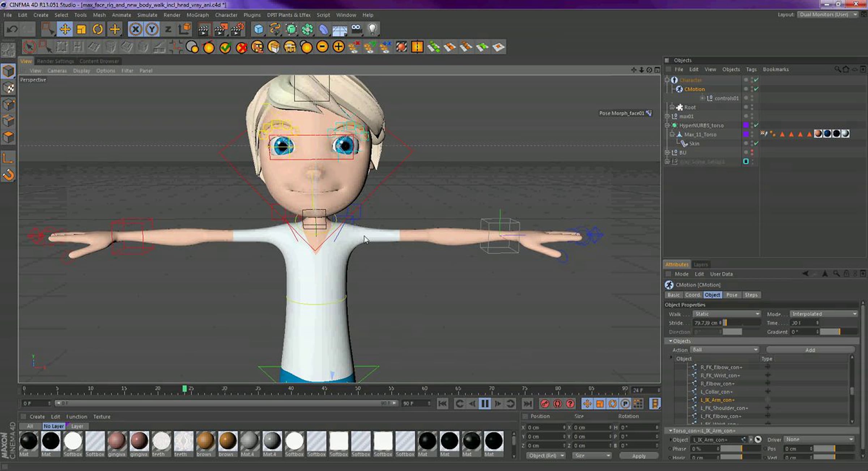Click the Gradient slider bar
868x471 pixels.
pyautogui.click(x=839, y=332)
